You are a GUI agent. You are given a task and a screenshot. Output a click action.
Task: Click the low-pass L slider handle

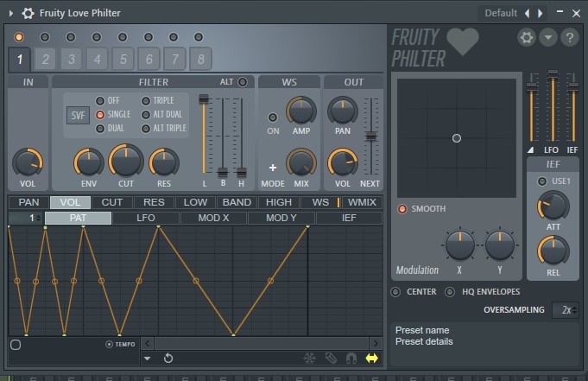coord(204,99)
